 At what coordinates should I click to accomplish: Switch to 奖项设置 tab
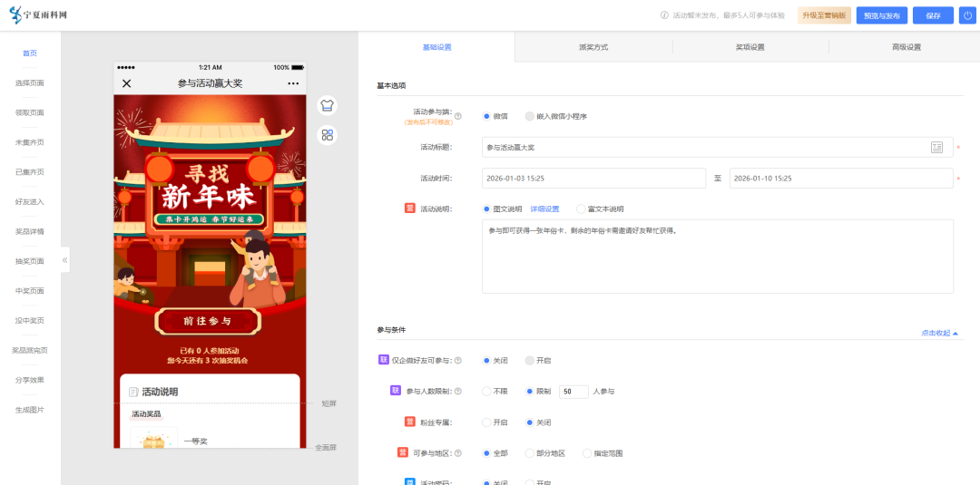(750, 47)
